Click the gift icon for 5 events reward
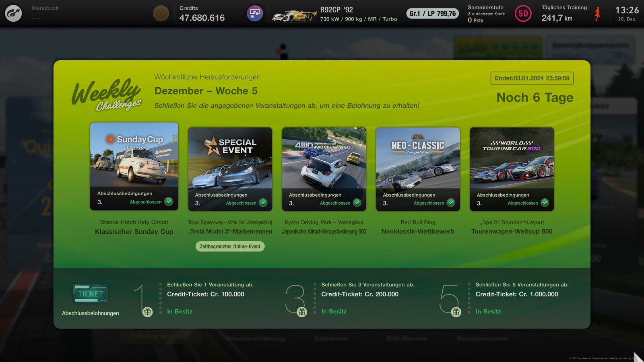Image resolution: width=644 pixels, height=362 pixels. pyautogui.click(x=456, y=312)
